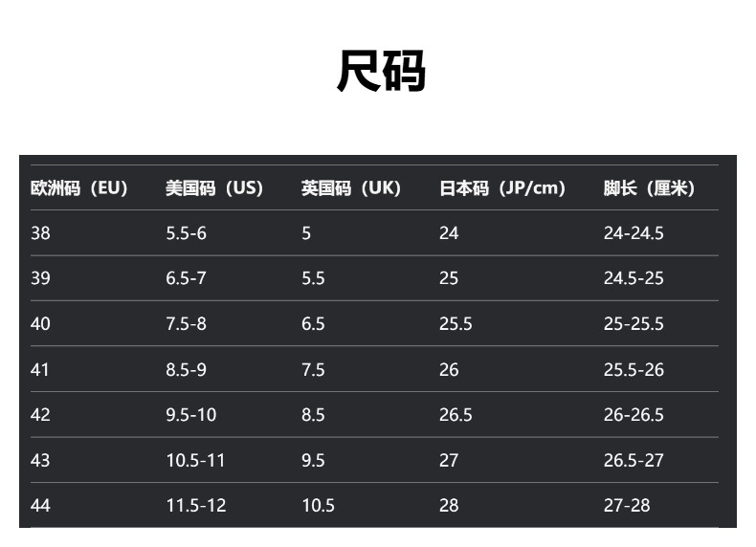Image resolution: width=756 pixels, height=547 pixels.
Task: Click EU size 40 cell
Action: click(x=40, y=324)
